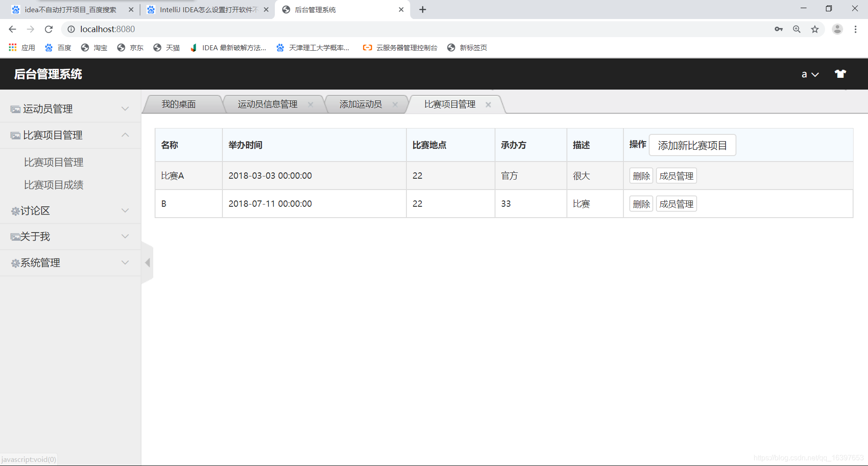Expand the 关于我 sidebar menu

point(71,236)
